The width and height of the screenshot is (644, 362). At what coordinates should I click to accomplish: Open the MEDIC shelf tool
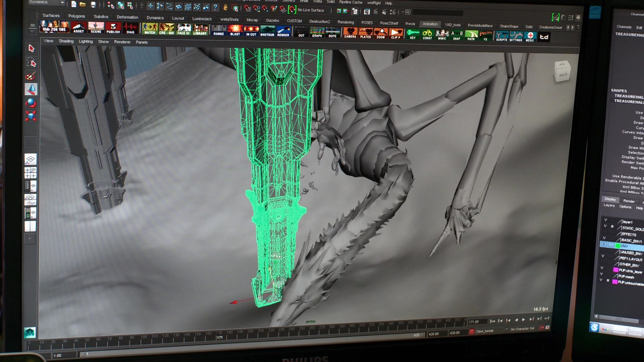[530, 37]
